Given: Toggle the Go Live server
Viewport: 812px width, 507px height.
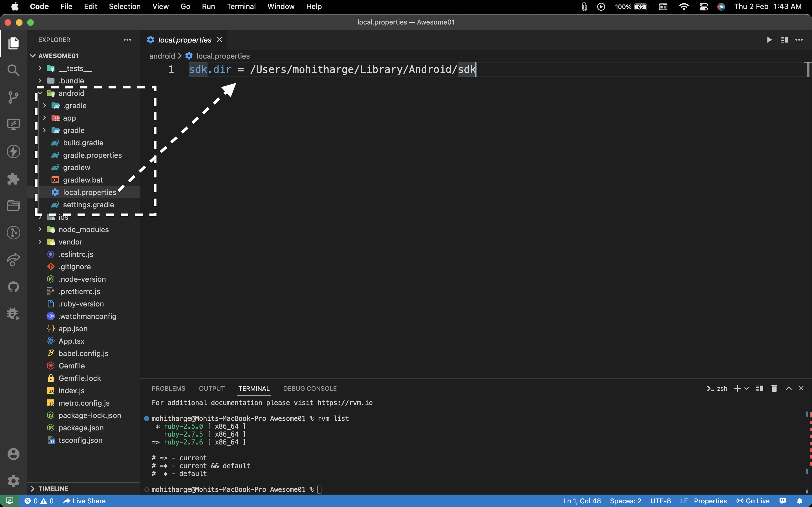Looking at the screenshot, I should click(753, 501).
